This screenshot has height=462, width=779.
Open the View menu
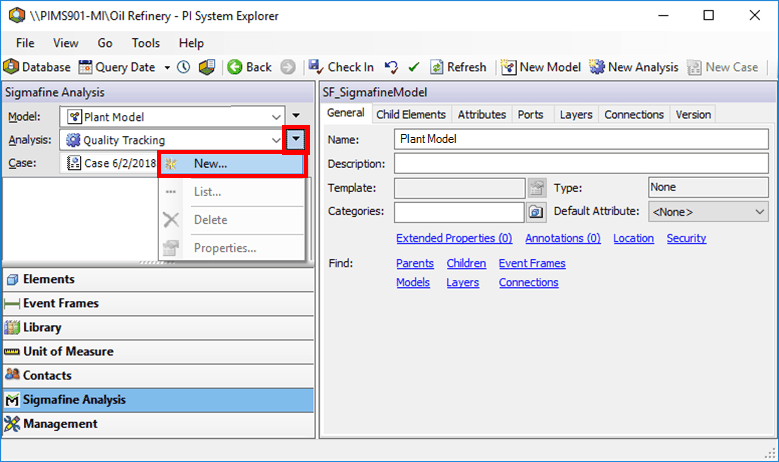point(66,43)
